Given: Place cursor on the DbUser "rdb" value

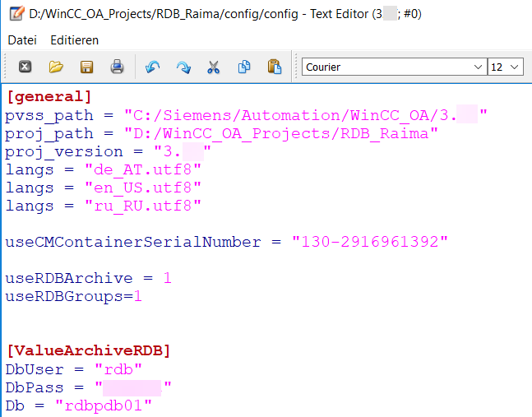Looking at the screenshot, I should pyautogui.click(x=118, y=369).
